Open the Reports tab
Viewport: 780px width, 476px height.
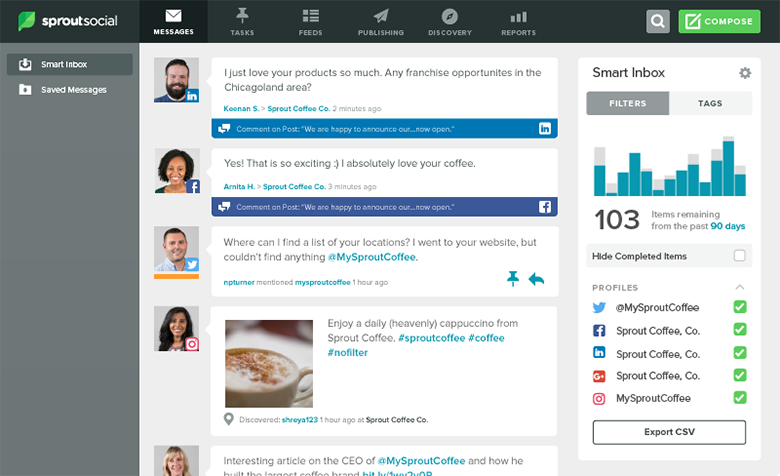pos(518,21)
